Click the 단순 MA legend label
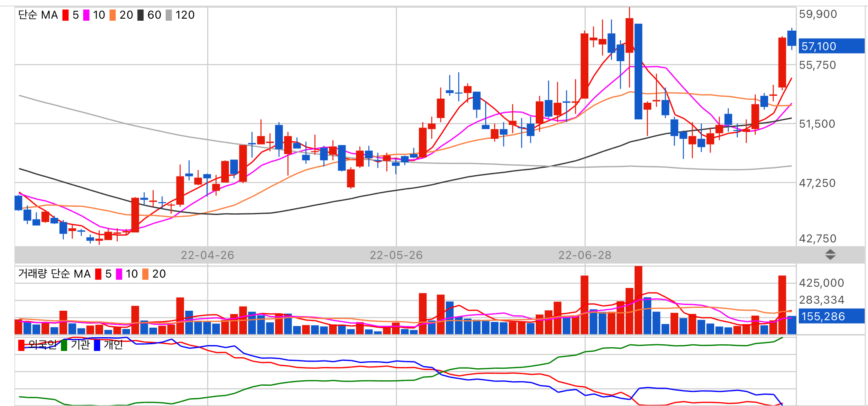 (38, 15)
